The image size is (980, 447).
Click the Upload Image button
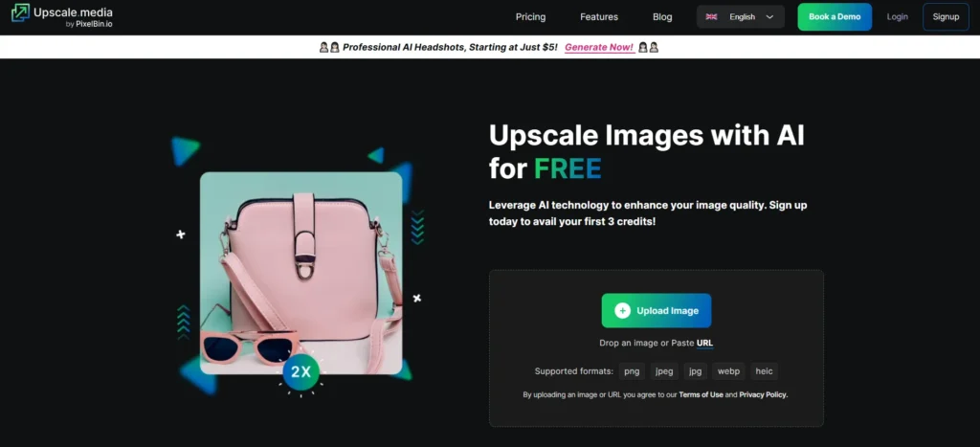pos(657,311)
